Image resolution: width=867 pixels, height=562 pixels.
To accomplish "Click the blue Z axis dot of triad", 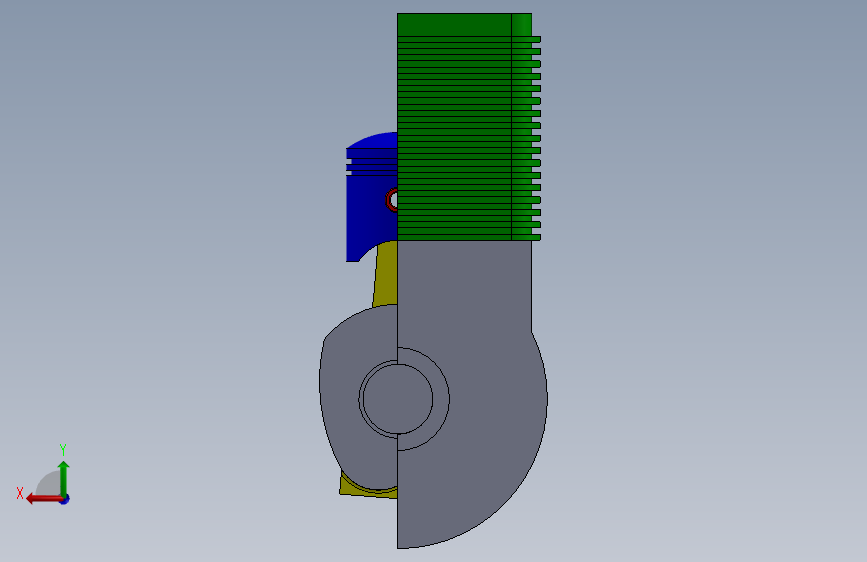I will click(65, 500).
